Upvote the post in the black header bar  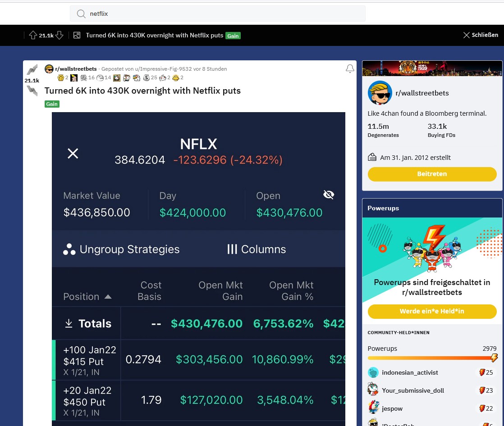33,35
